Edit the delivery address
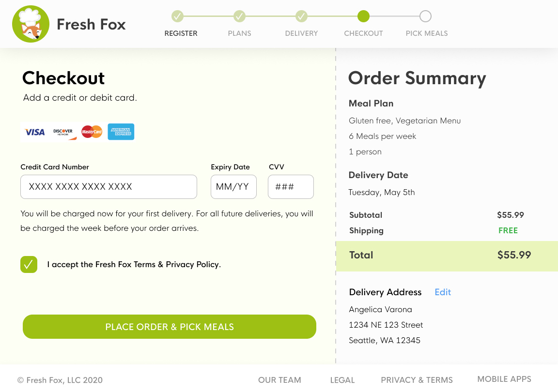The image size is (558, 392). click(443, 292)
